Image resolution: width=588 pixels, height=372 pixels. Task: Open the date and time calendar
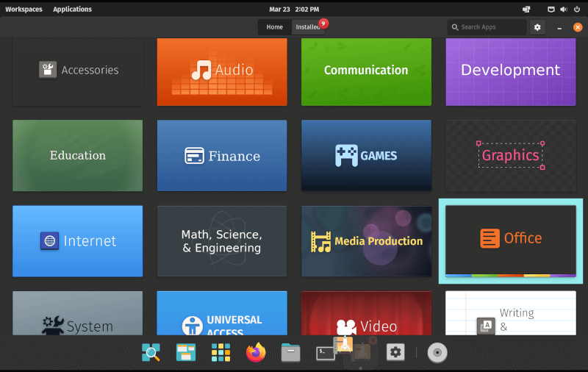294,10
